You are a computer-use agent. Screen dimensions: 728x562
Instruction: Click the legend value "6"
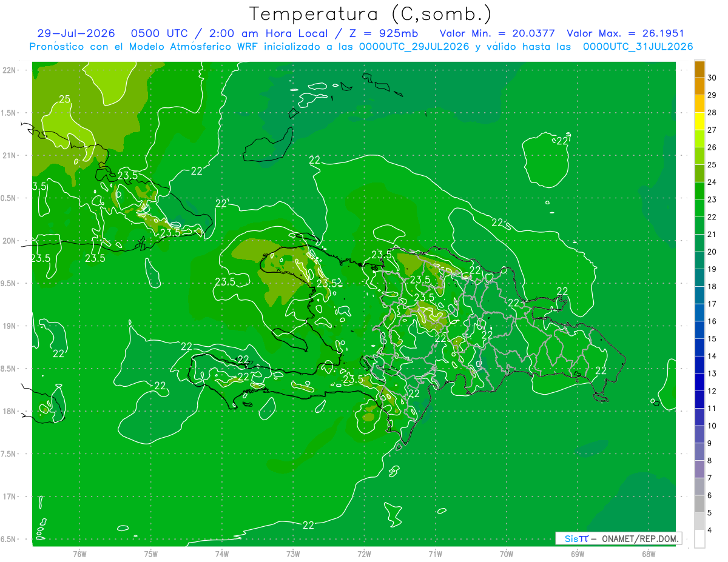tap(710, 495)
